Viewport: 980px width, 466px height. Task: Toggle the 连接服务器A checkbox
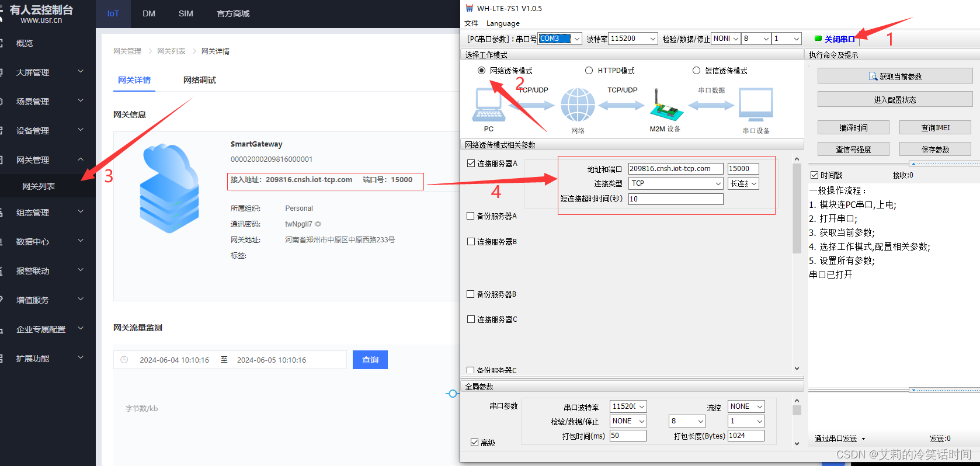click(x=471, y=164)
